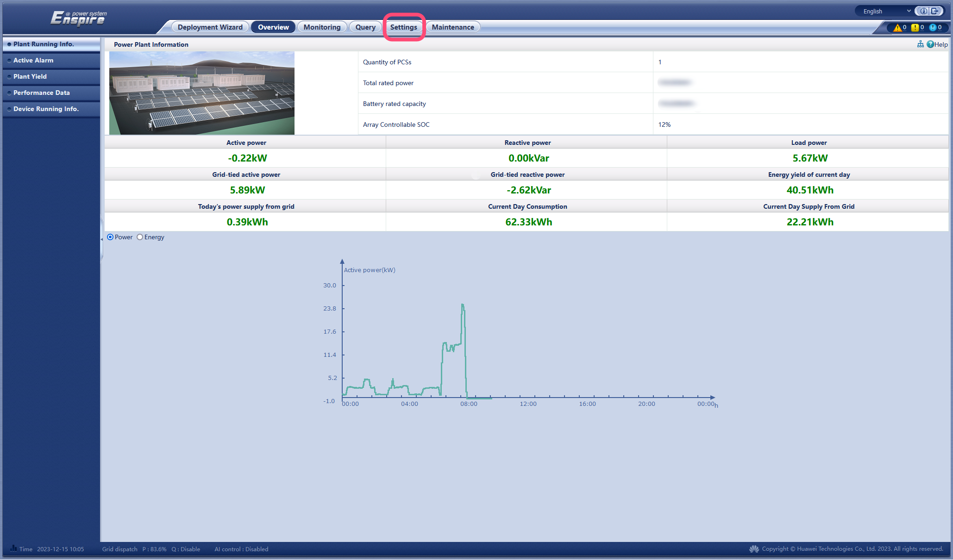Open the minor alarms yellow square indicator

(x=915, y=28)
